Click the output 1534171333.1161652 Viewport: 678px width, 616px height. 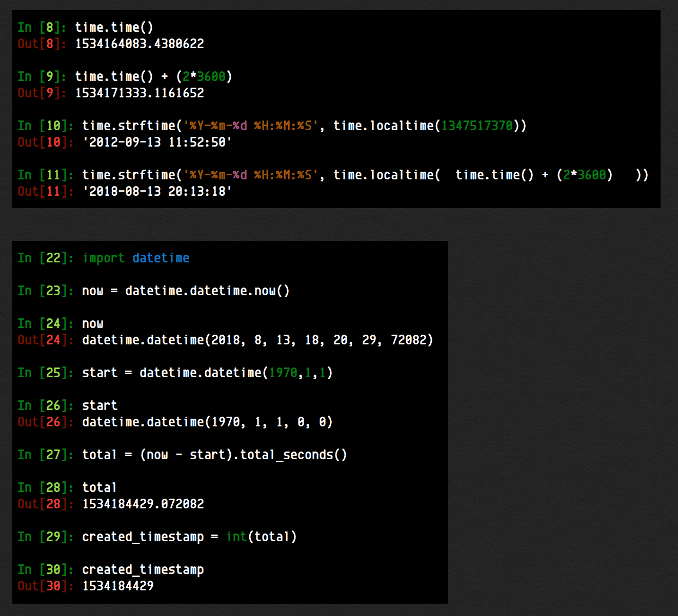tap(139, 93)
